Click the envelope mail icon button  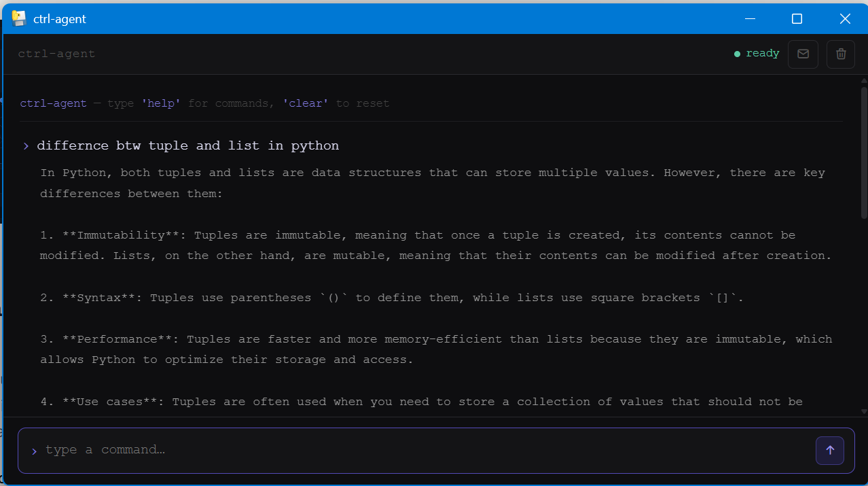click(x=803, y=54)
